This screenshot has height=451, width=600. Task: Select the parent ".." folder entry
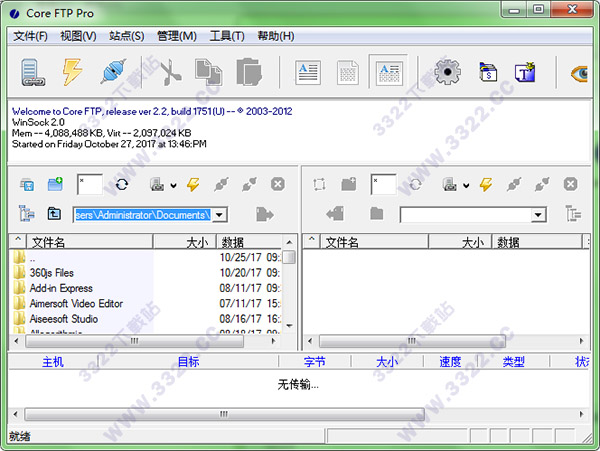[33, 258]
